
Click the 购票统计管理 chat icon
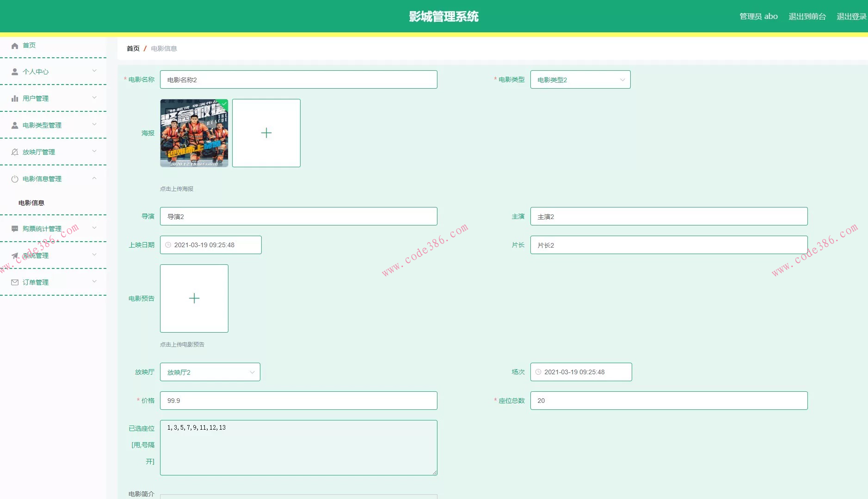pos(15,229)
